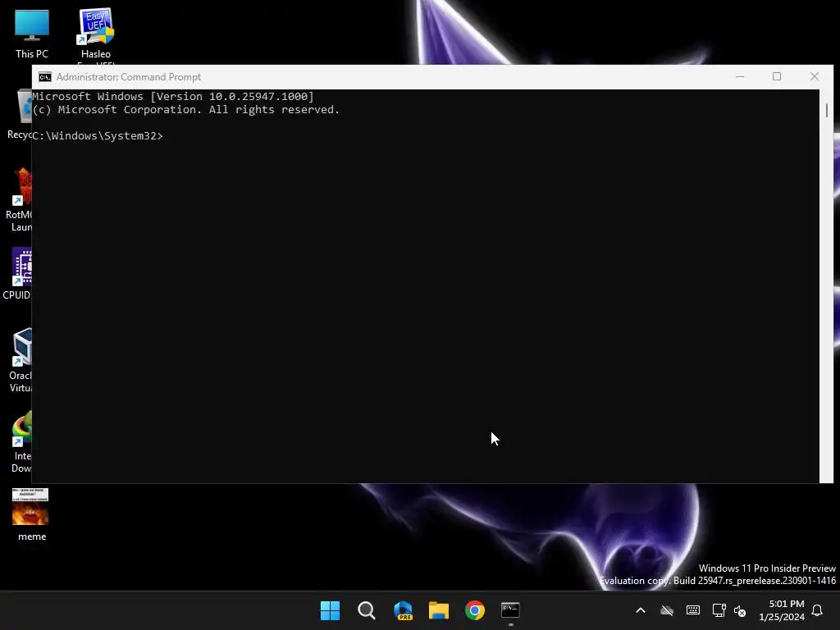This screenshot has height=630, width=840.
Task: Open the touch keyboard tray icon
Action: (692, 610)
